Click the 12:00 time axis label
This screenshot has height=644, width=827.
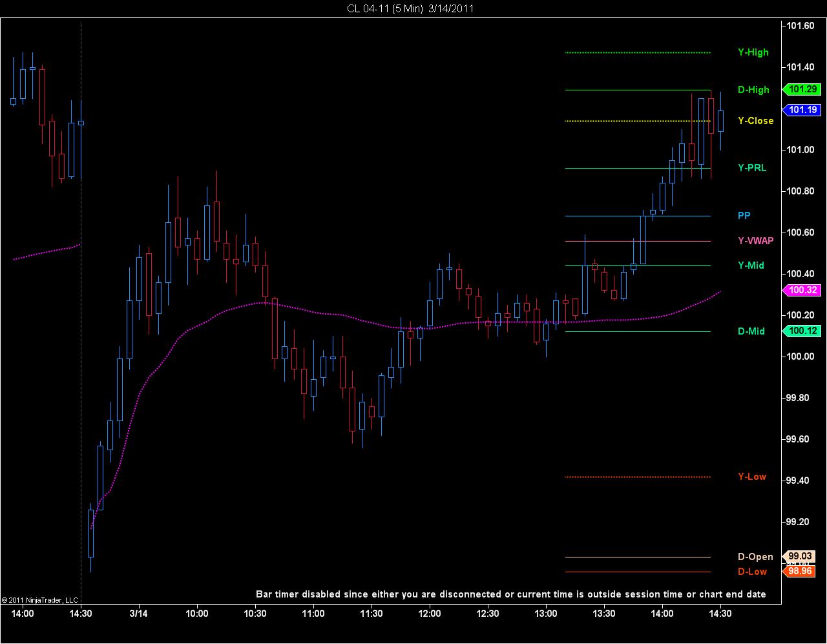click(430, 613)
